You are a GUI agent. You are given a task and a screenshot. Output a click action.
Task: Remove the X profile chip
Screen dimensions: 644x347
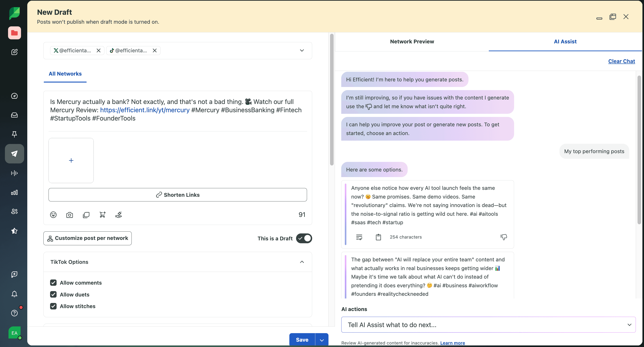point(98,51)
